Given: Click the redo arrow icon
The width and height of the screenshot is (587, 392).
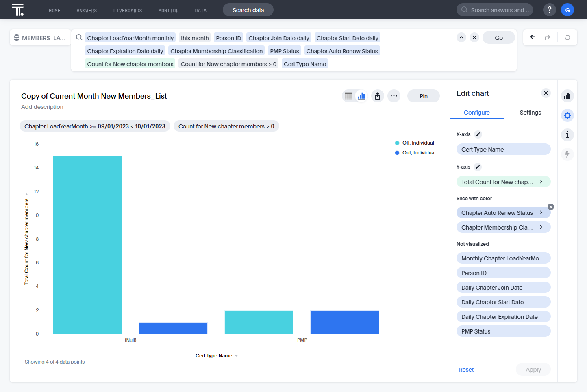Looking at the screenshot, I should point(548,37).
